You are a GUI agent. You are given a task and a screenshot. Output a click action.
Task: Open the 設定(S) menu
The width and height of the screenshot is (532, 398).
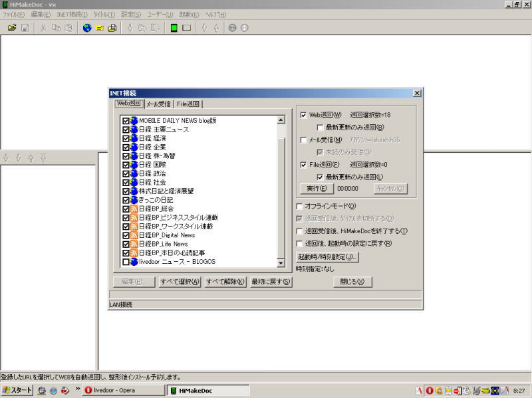pos(131,15)
